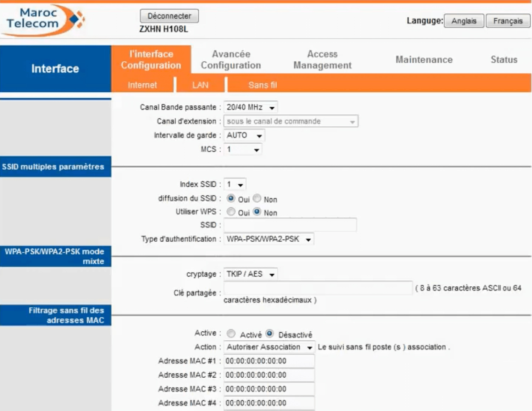
Task: Open the Type d'authentification dropdown
Action: point(269,239)
